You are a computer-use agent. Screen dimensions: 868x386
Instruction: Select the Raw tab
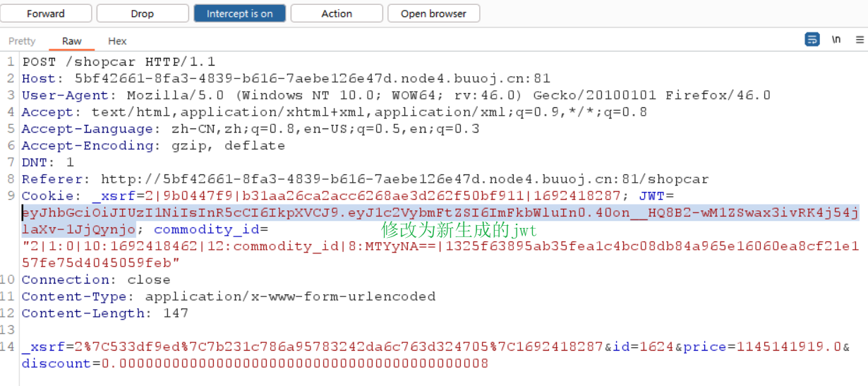(x=72, y=41)
